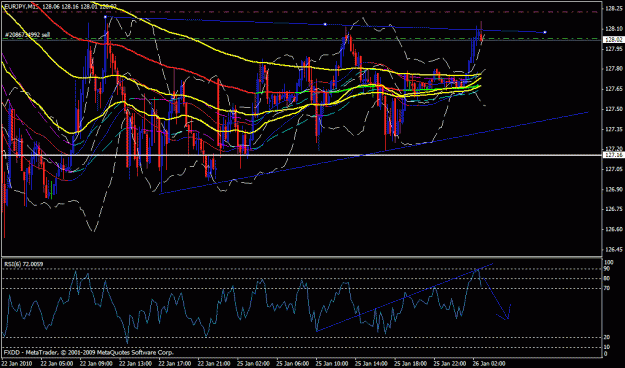Click the RSI 80 level label
The width and height of the screenshot is (625, 368).
(x=607, y=278)
